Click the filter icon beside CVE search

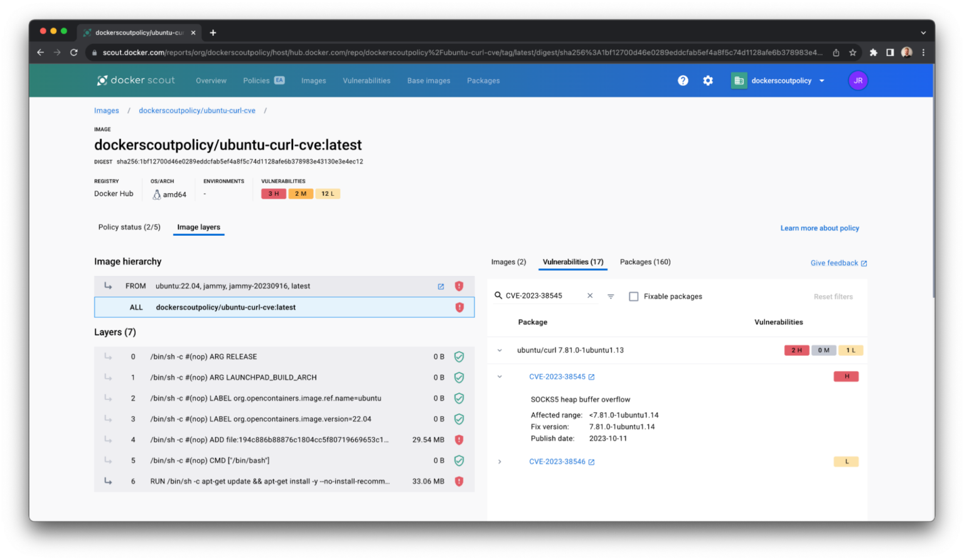click(611, 296)
